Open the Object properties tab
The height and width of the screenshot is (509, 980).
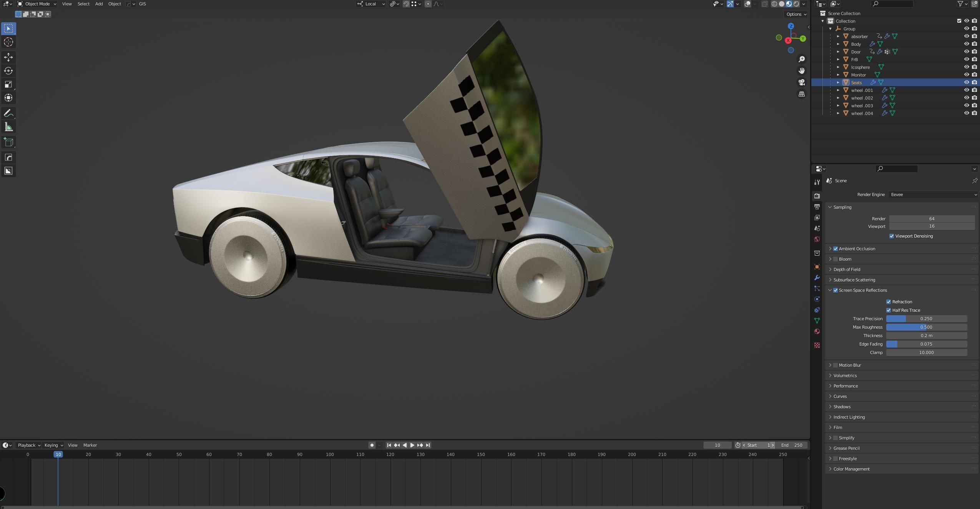817,267
